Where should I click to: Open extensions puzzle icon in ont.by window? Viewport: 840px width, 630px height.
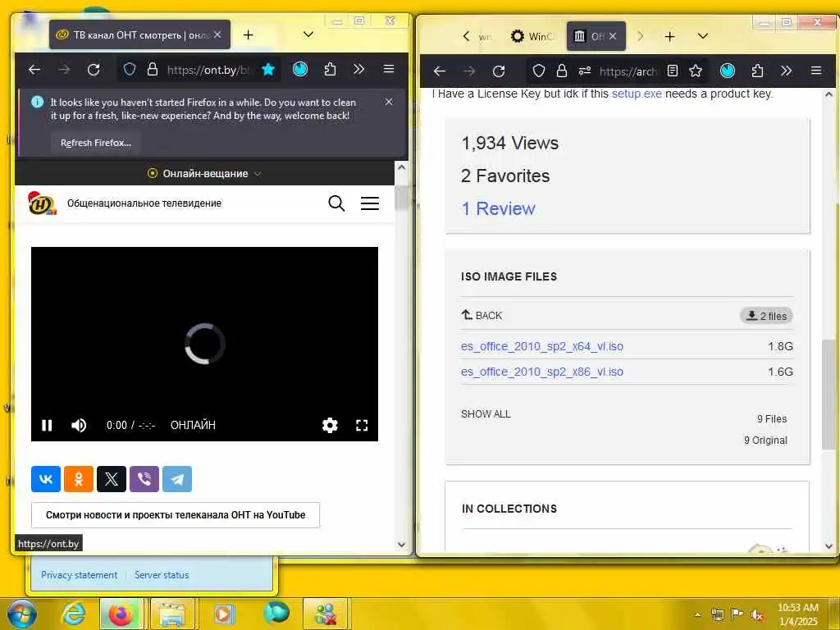tap(330, 70)
